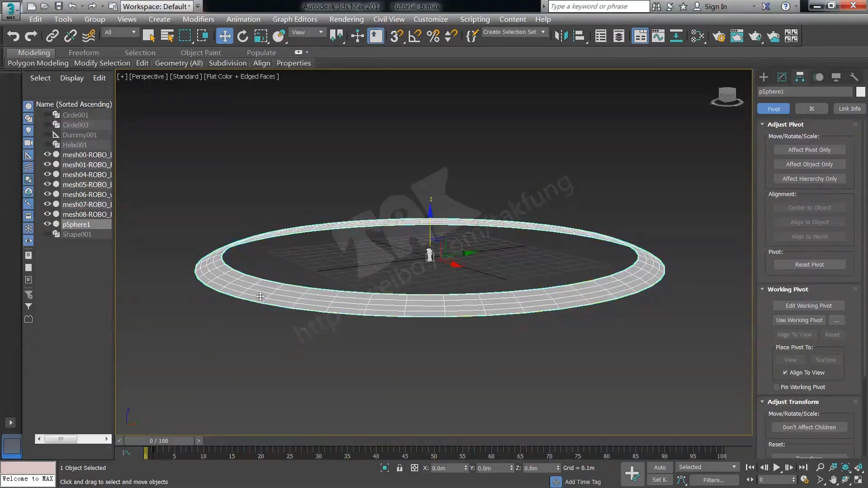Open the Curve Editor icon

tap(658, 36)
